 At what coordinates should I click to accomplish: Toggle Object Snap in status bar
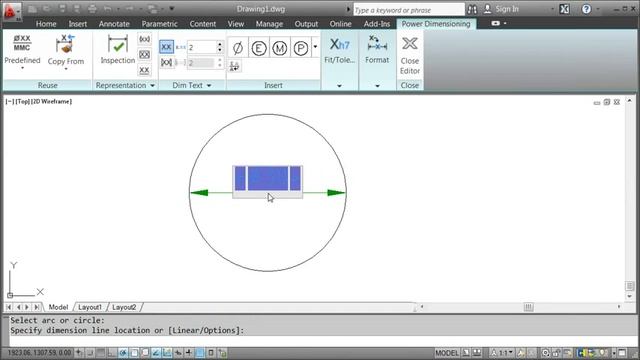point(134,353)
